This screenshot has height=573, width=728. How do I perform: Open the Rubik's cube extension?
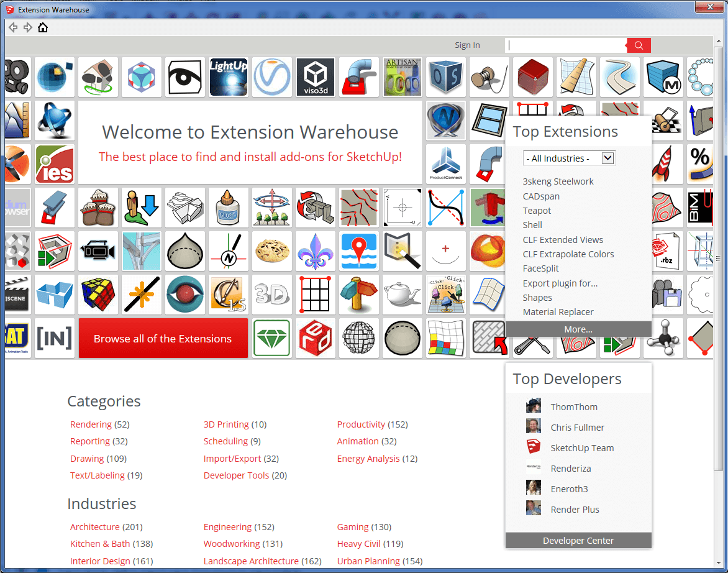(x=98, y=295)
